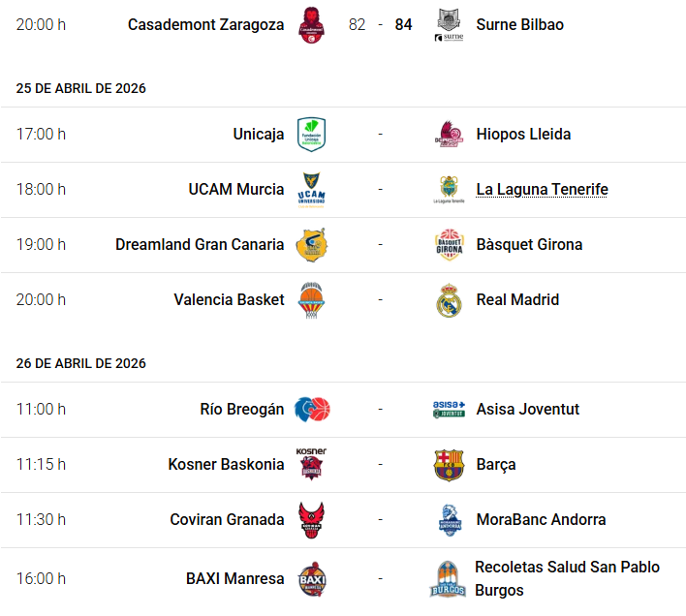Click the UCAM Murcia team logo
686x616 pixels.
coord(312,190)
